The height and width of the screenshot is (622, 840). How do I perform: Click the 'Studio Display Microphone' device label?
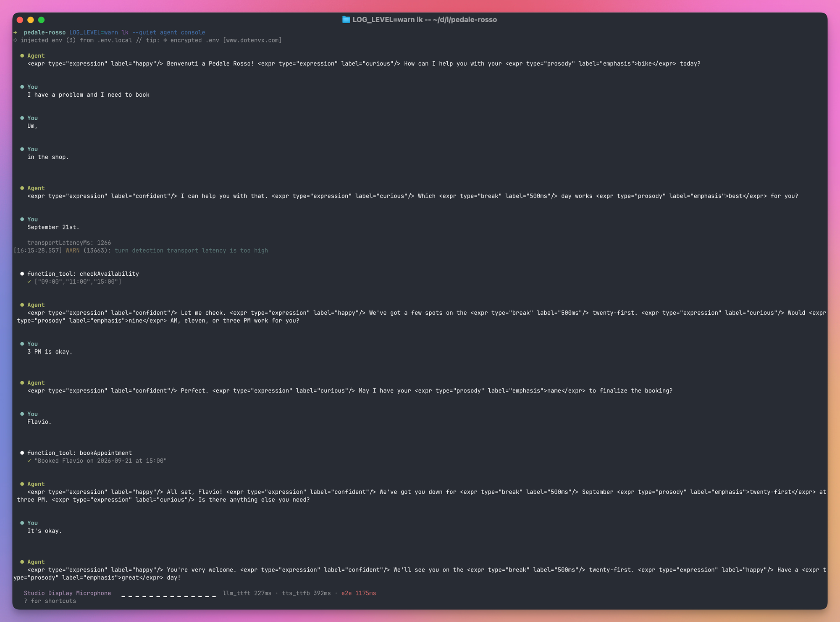click(x=68, y=593)
